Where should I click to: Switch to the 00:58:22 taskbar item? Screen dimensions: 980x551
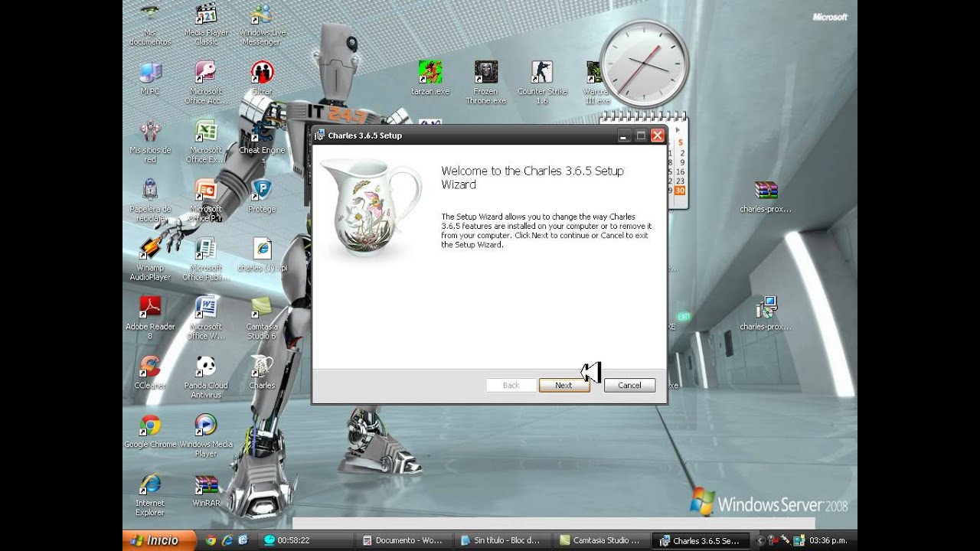(306, 540)
